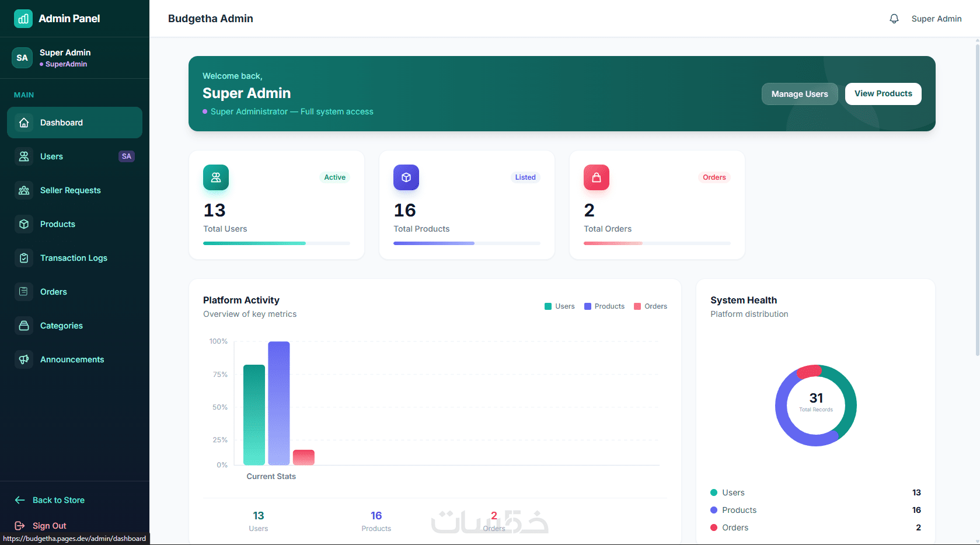The image size is (980, 545).
Task: Click the Users sidebar icon
Action: point(24,156)
